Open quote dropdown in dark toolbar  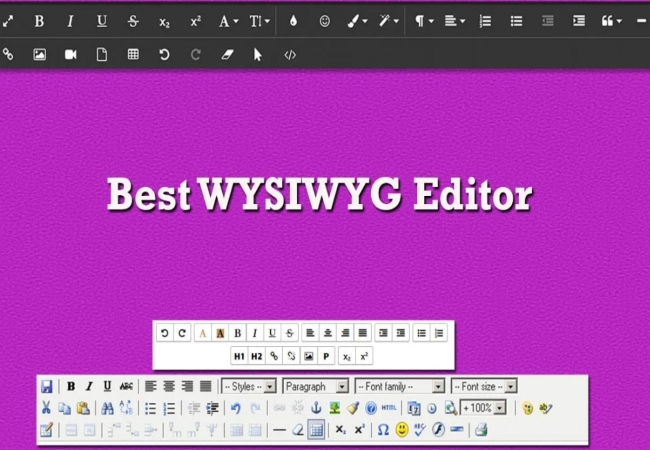click(x=611, y=21)
